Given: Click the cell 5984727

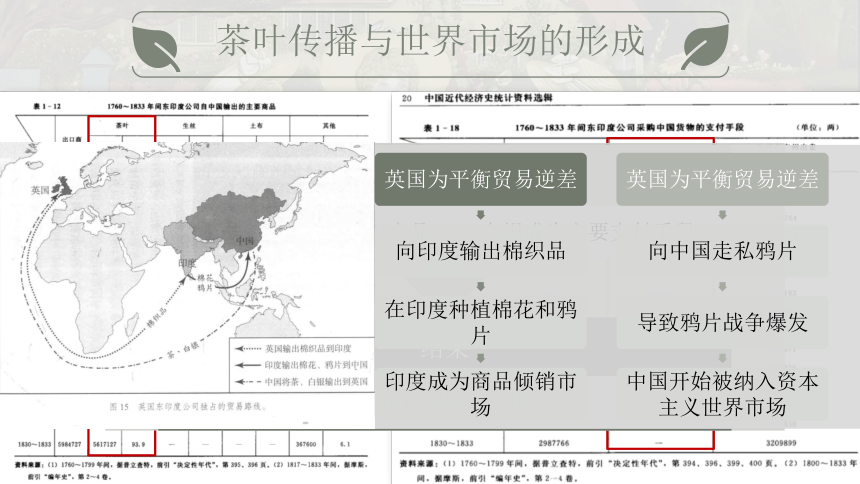Looking at the screenshot, I should click(x=70, y=444).
